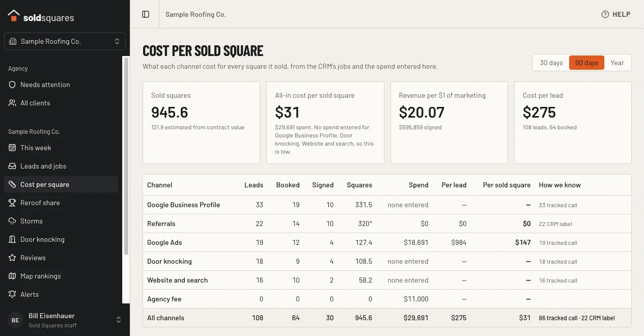
Task: Click the Alerts bell icon
Action: point(12,294)
